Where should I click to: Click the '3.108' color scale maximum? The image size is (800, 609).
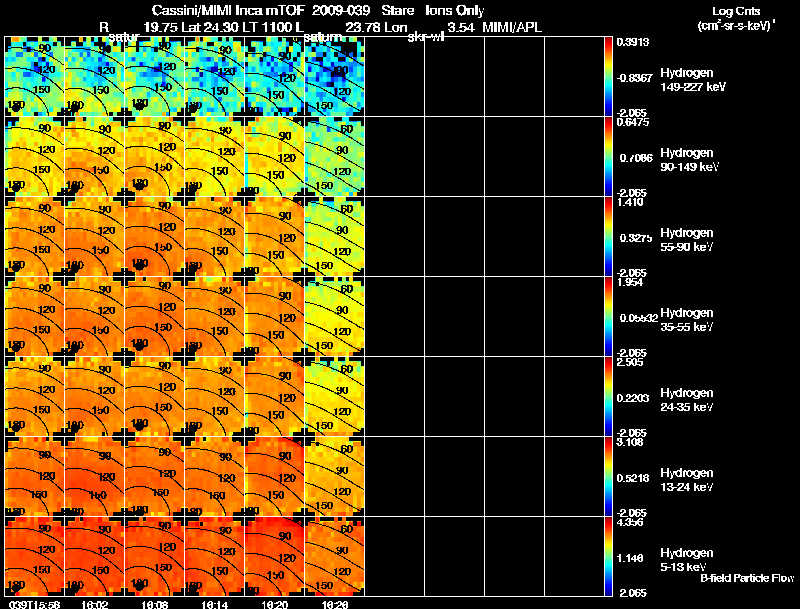pyautogui.click(x=630, y=442)
